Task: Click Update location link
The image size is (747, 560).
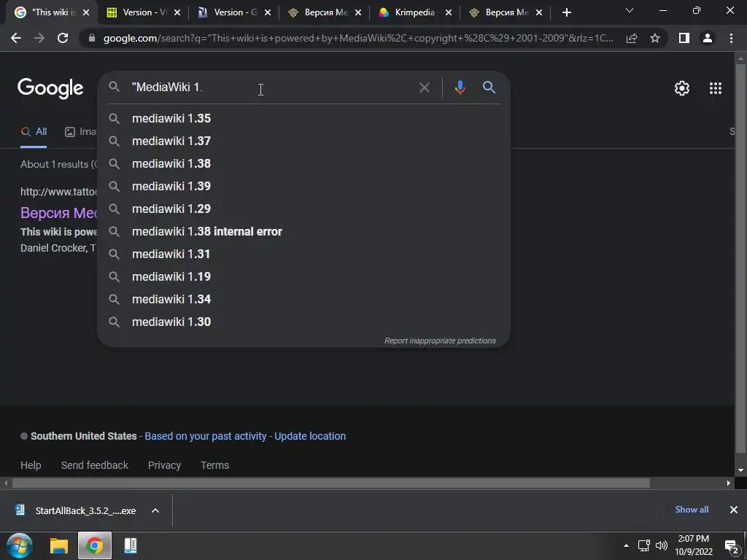Action: (x=310, y=436)
